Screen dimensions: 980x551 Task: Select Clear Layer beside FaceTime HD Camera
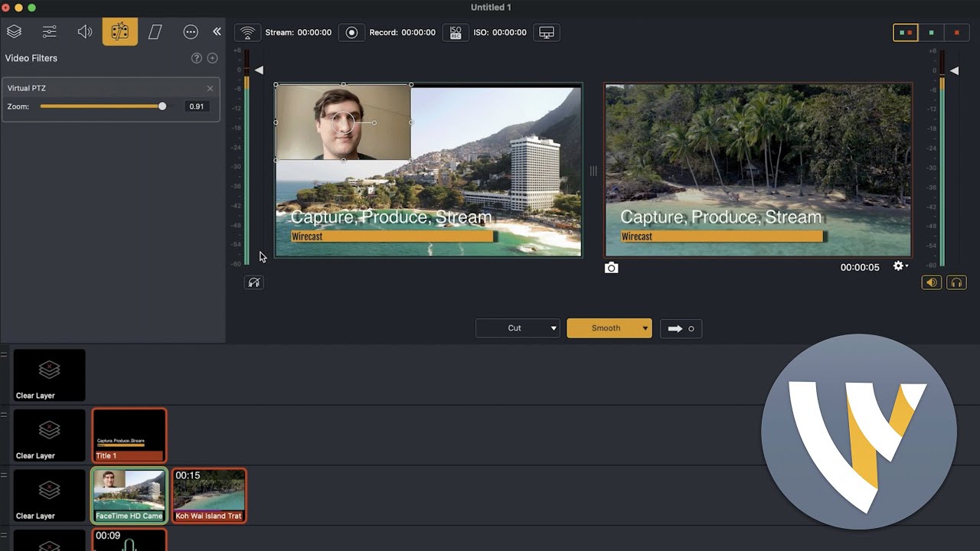[x=49, y=495]
